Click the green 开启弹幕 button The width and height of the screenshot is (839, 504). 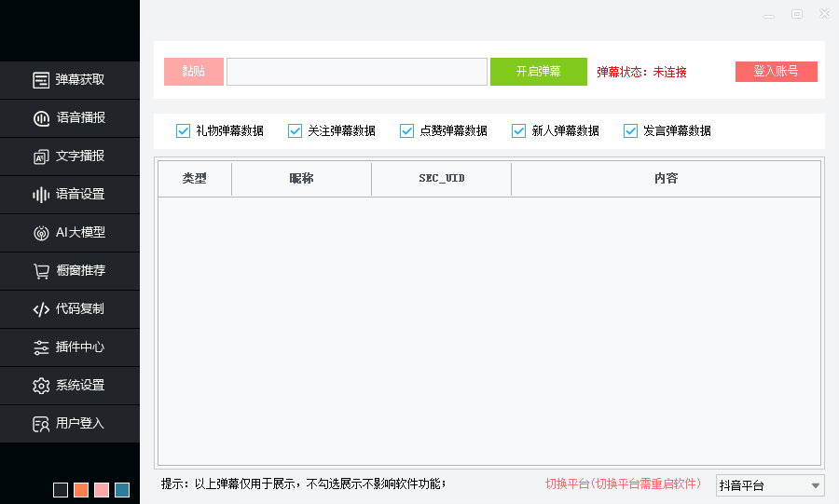pyautogui.click(x=538, y=72)
